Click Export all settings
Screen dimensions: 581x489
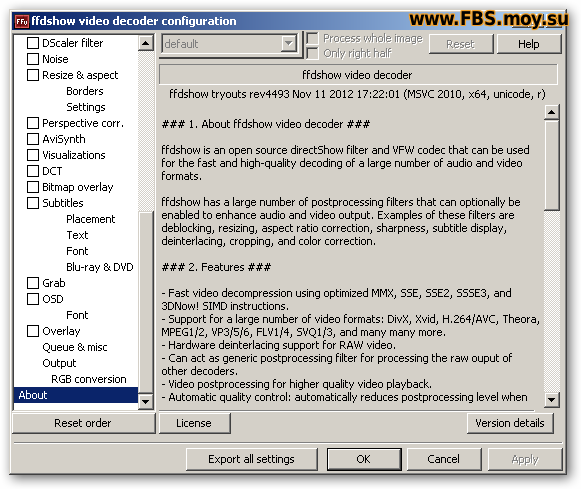[x=251, y=459]
